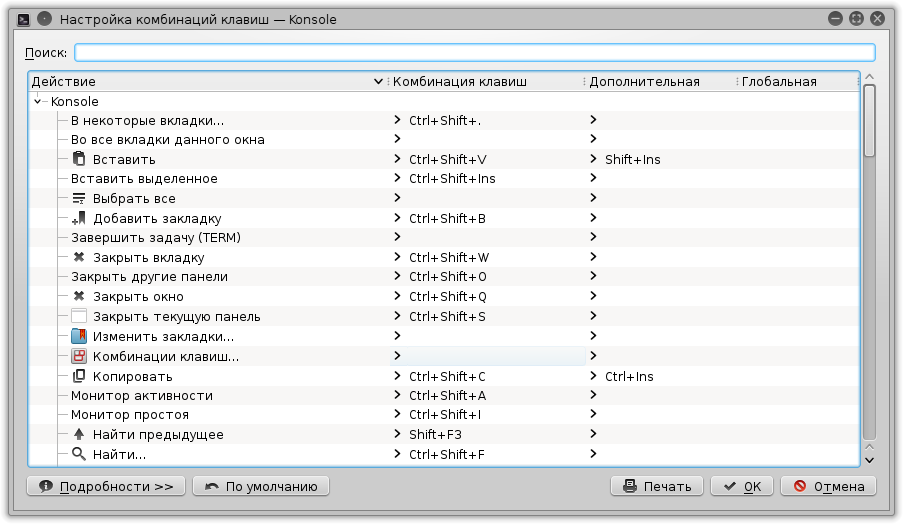Click the clipboard icon next to Вставить
This screenshot has height=524, width=903.
tap(79, 159)
